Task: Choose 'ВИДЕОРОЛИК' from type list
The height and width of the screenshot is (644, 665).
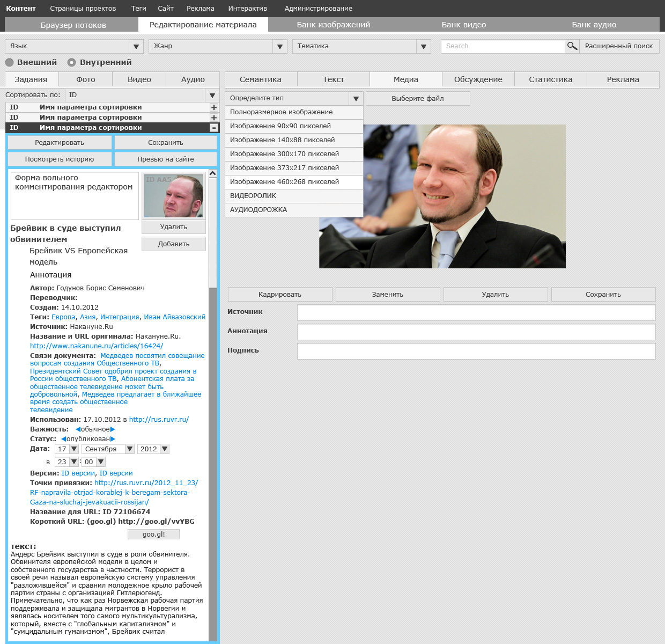Action: tap(294, 196)
